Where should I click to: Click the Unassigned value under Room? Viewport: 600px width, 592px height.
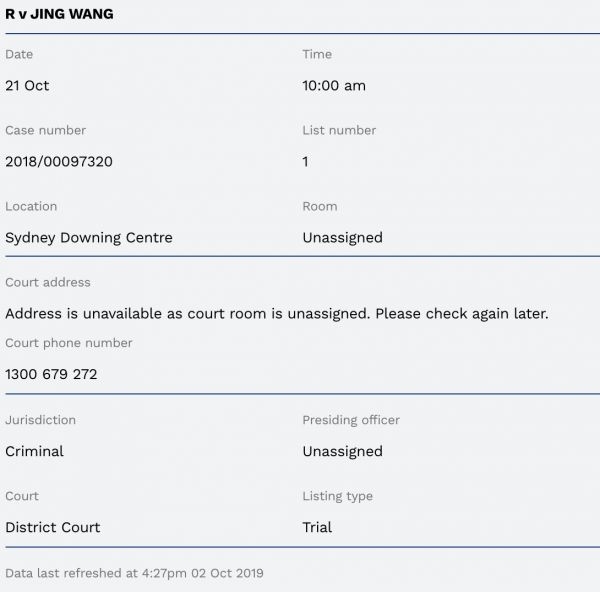342,238
